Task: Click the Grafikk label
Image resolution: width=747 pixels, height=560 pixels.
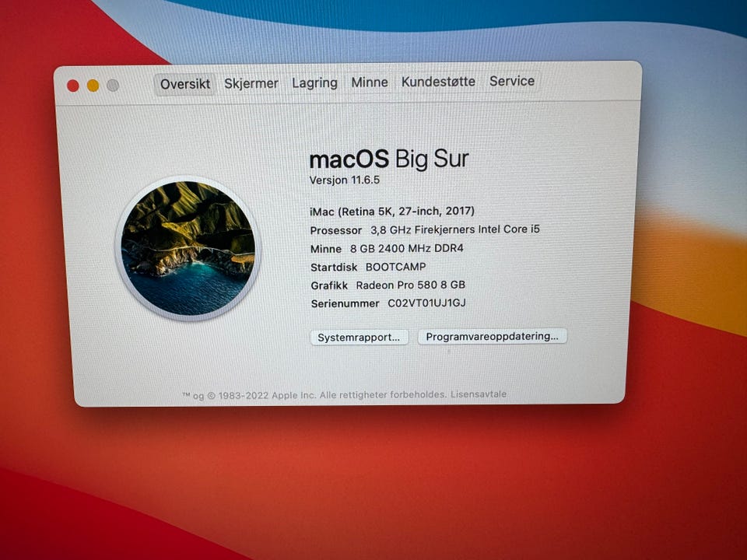Action: click(x=329, y=285)
